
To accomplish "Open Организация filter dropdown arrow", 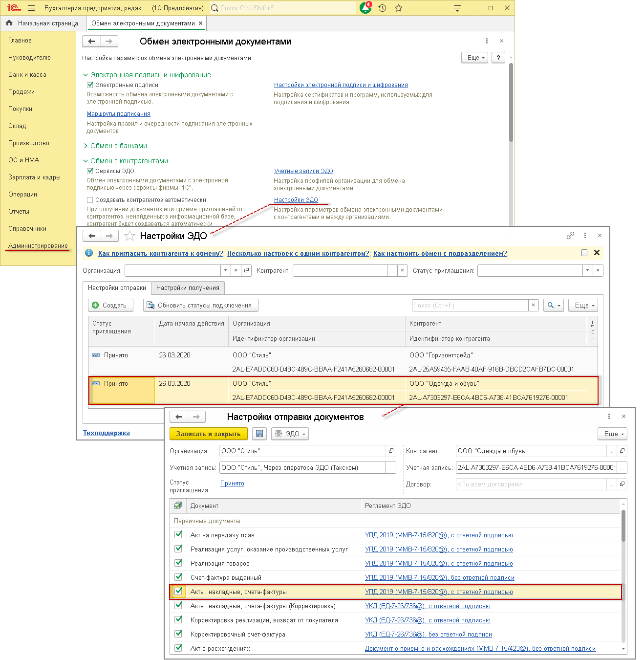I will (225, 270).
